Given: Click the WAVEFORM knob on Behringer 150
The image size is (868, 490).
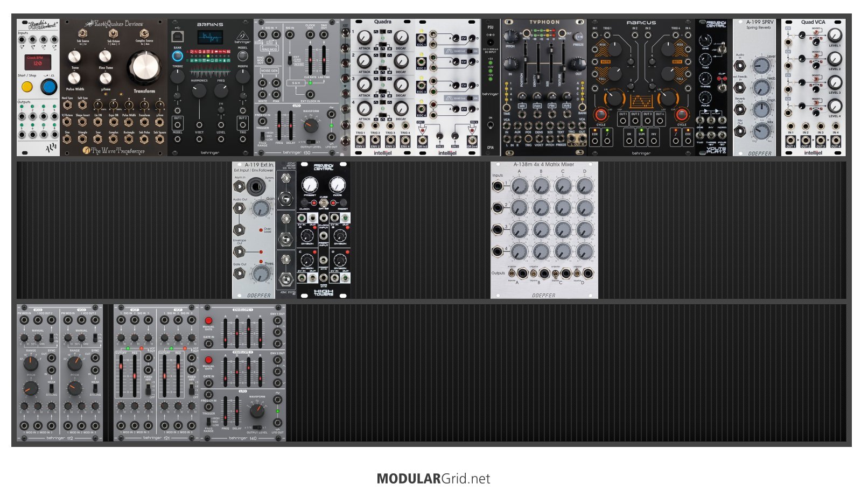Looking at the screenshot, I should pyautogui.click(x=311, y=126).
